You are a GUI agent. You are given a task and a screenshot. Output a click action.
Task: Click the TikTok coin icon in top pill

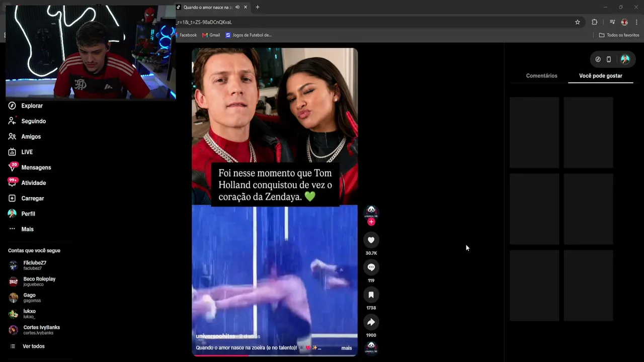pos(598,59)
